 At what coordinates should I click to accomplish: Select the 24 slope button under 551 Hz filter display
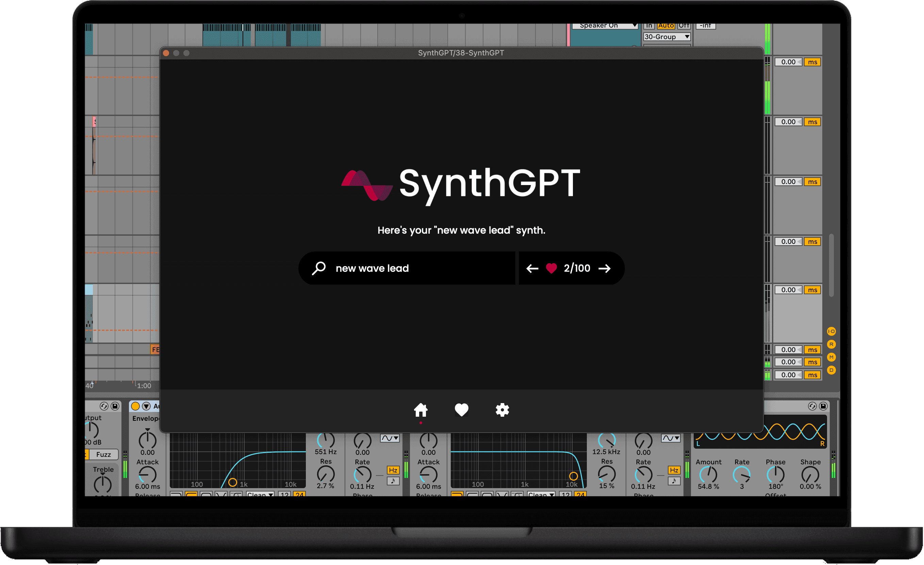click(x=299, y=494)
